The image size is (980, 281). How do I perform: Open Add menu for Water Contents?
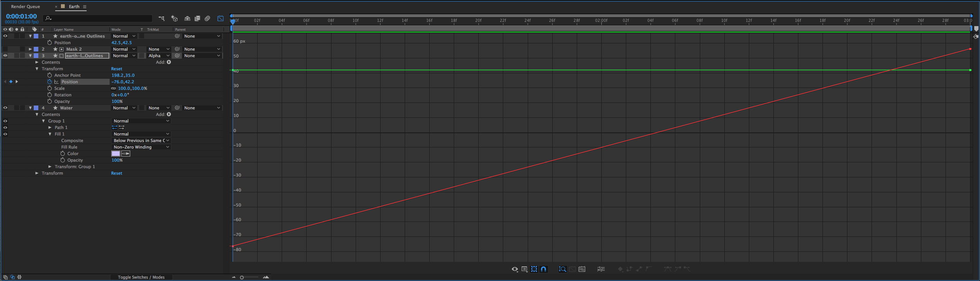[x=169, y=114]
